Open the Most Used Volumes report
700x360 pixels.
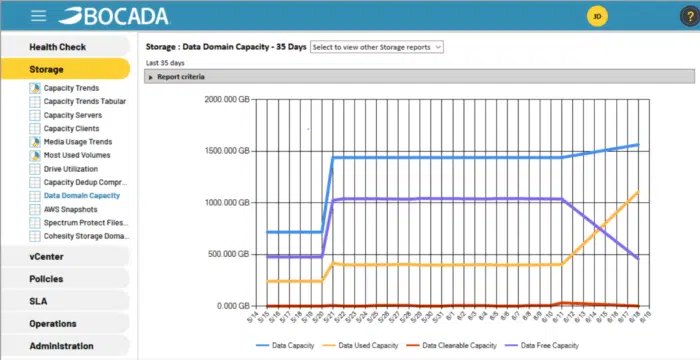coord(77,155)
